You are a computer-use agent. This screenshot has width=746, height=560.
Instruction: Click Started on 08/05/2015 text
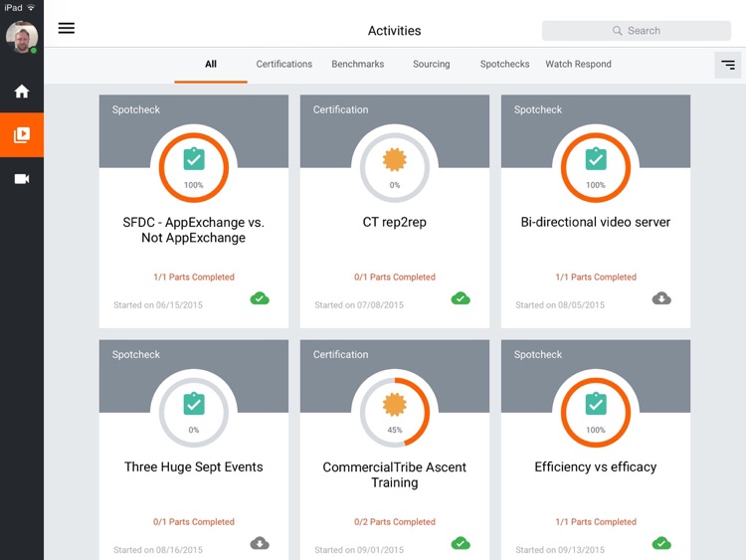tap(560, 305)
